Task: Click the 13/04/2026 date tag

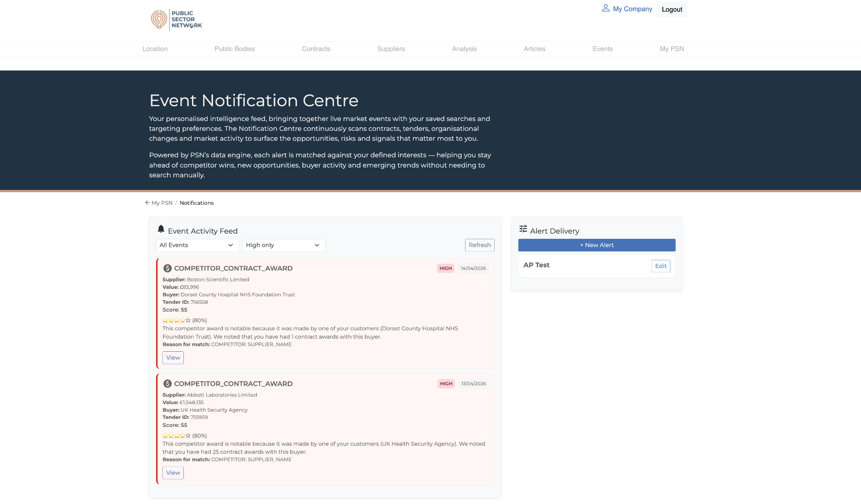Action: [474, 383]
